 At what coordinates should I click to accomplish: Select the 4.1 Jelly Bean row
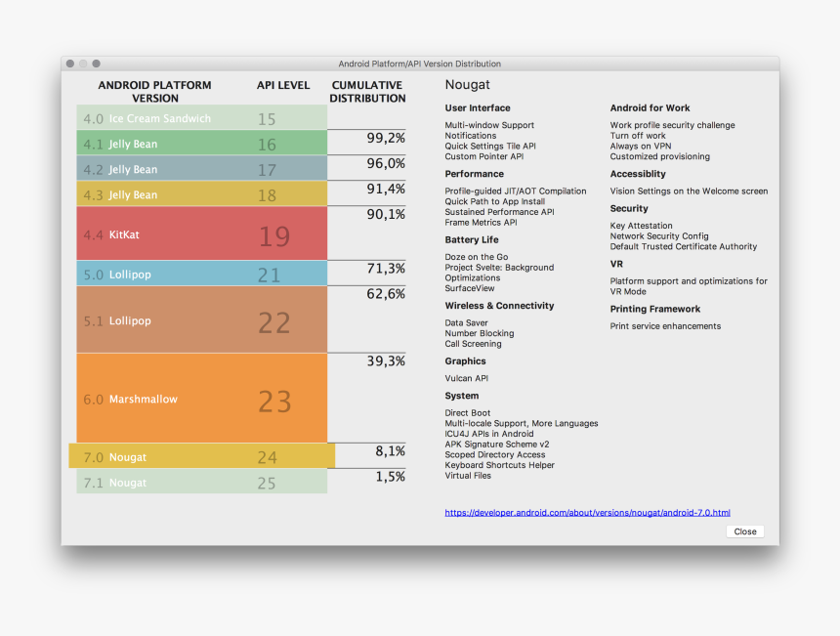(x=202, y=143)
